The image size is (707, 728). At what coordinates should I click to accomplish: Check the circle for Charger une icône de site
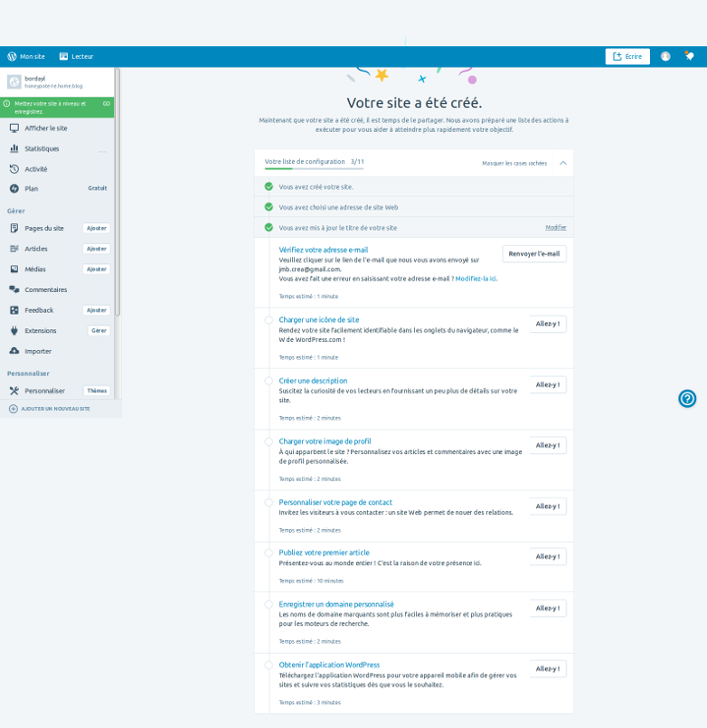point(269,320)
